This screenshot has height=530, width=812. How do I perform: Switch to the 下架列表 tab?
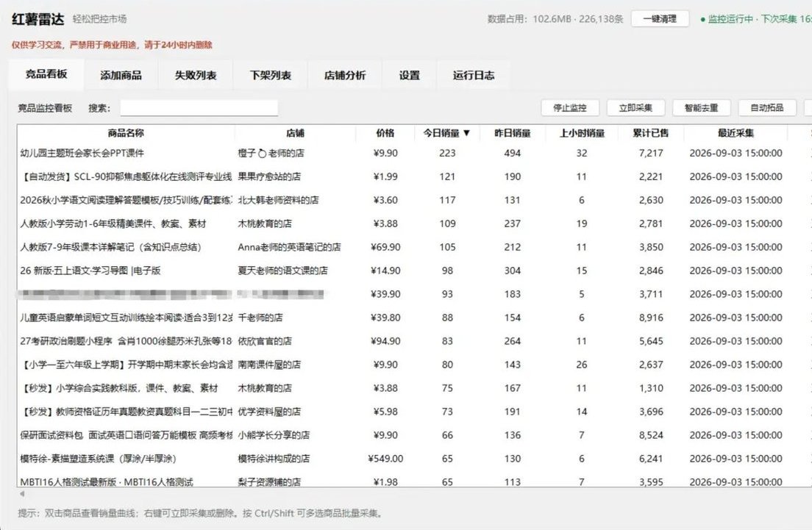click(271, 76)
